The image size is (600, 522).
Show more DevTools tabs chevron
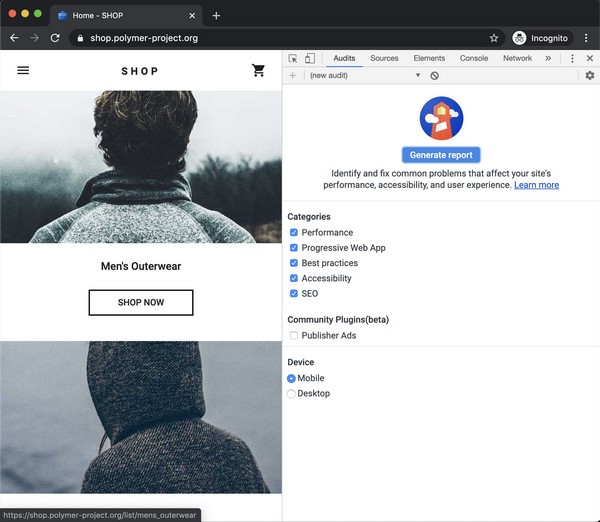point(548,59)
